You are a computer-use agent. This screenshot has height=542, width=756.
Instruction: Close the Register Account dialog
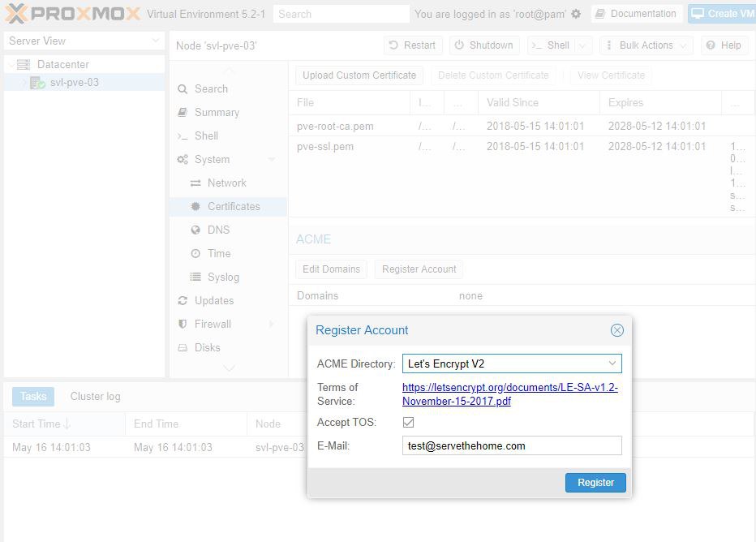click(616, 330)
